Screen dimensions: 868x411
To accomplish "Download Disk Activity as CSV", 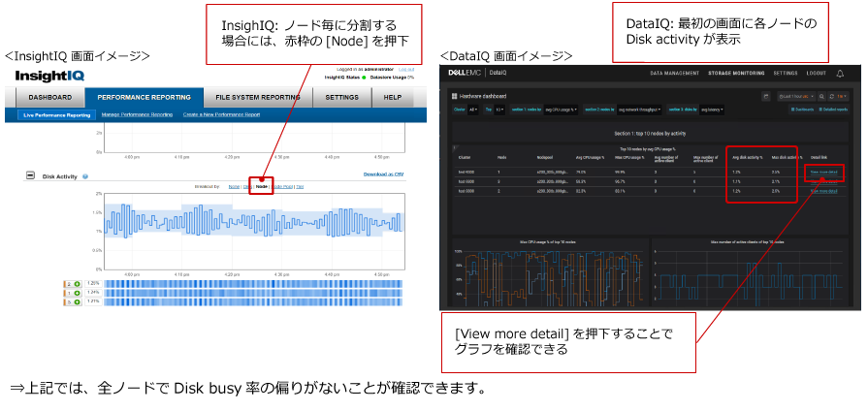I will tap(383, 174).
